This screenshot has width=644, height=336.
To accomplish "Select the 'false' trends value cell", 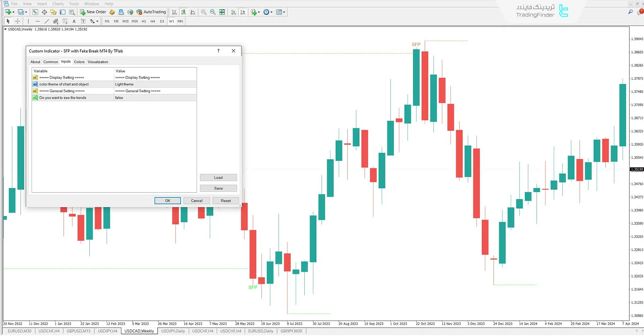I will point(155,98).
